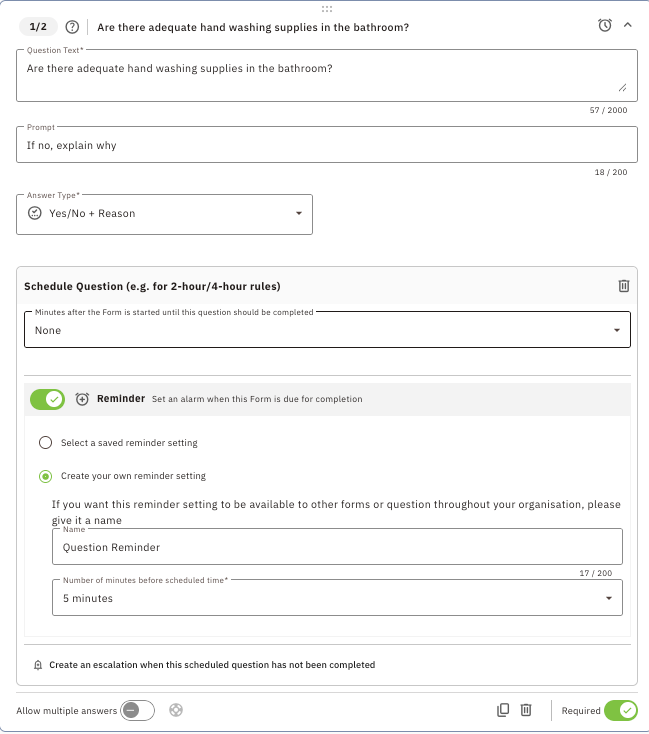Image resolution: width=649 pixels, height=734 pixels.
Task: Click into the Prompt text field
Action: coord(327,145)
